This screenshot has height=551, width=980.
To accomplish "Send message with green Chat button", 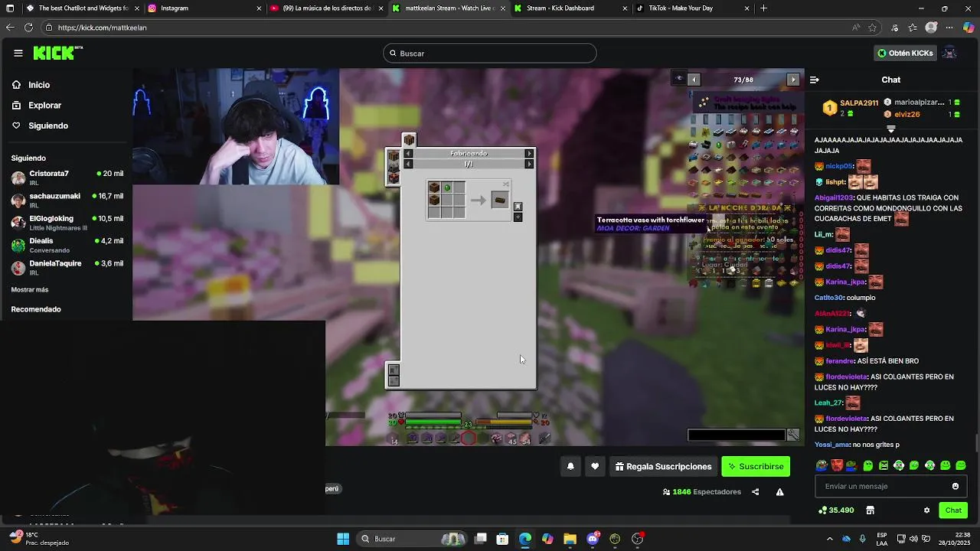I will 953,510.
